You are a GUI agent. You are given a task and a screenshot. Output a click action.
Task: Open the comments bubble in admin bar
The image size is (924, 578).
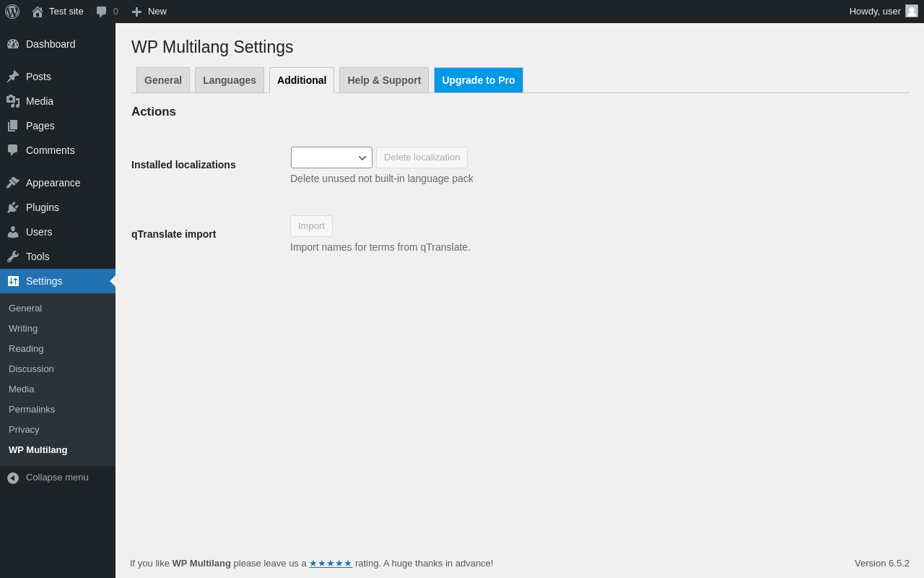point(102,12)
